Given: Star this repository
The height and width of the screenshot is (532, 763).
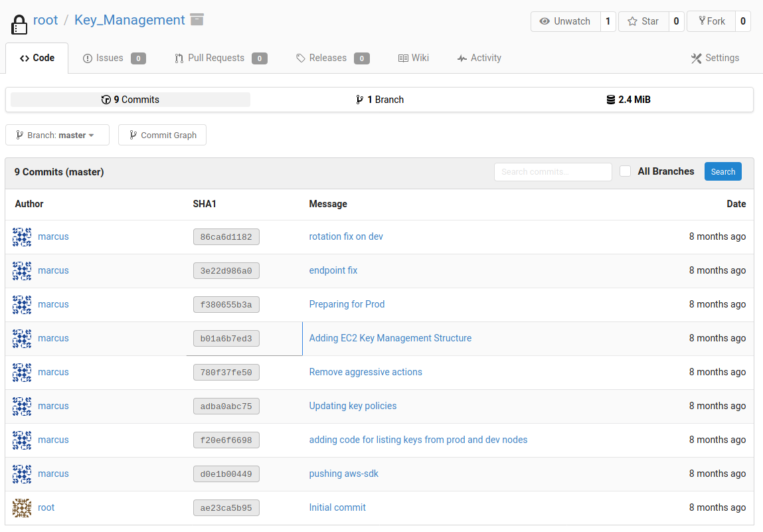Looking at the screenshot, I should (x=643, y=21).
